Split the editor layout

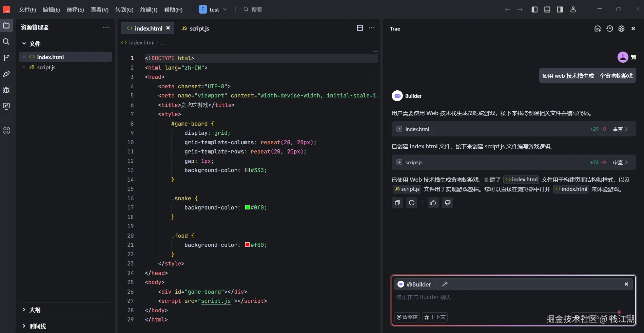point(360,28)
